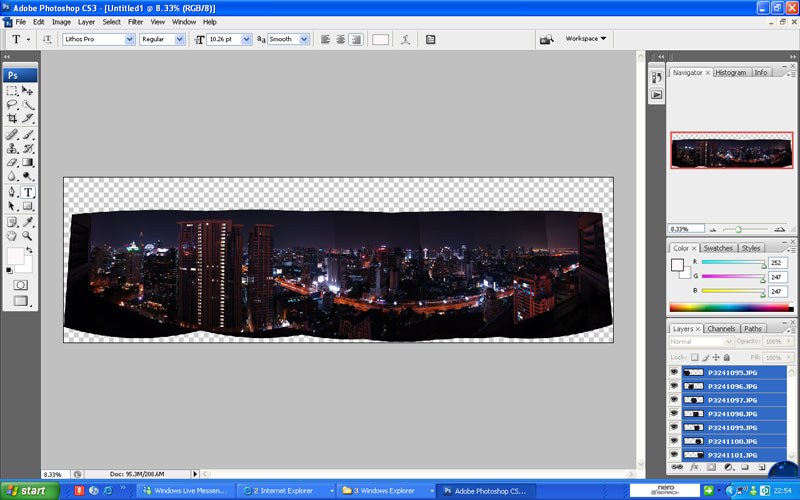Screen dimensions: 800x500
Task: Open the anti-aliasing method dropdown
Action: [x=305, y=39]
